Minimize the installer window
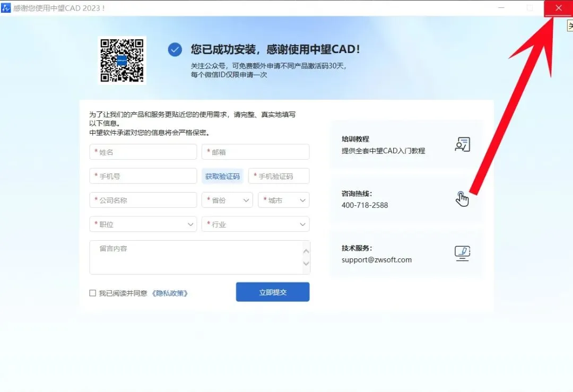Screen dimensions: 573x392 click(x=501, y=8)
